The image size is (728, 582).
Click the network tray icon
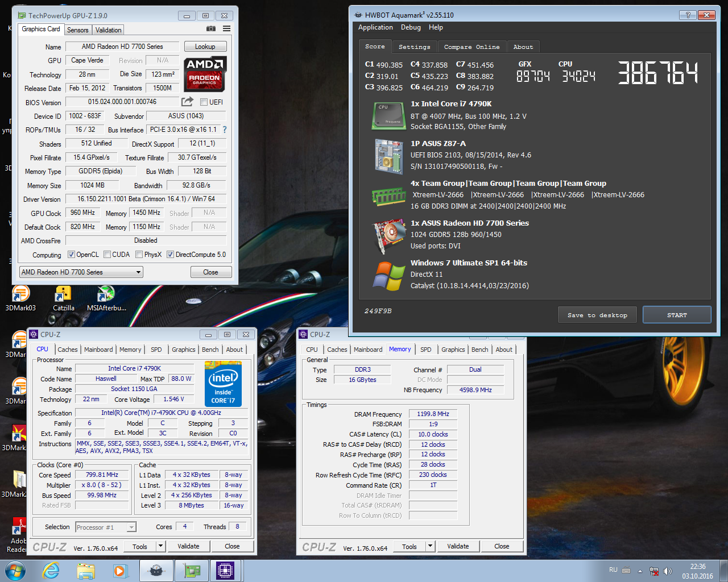(x=654, y=571)
